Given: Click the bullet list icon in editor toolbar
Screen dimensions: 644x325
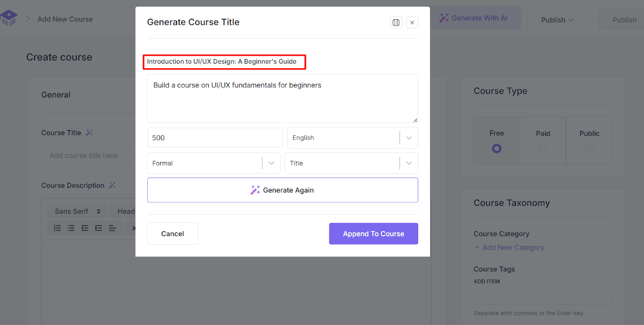Looking at the screenshot, I should tap(71, 228).
